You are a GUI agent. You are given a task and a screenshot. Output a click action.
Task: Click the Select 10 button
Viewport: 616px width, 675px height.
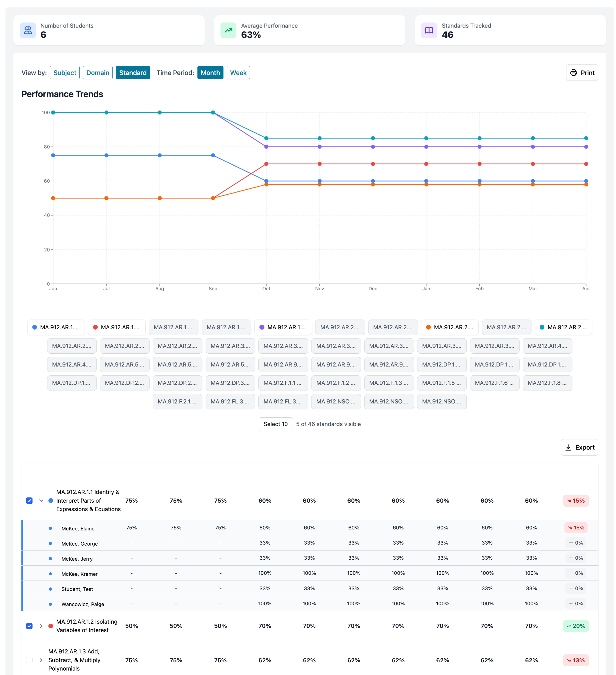click(275, 424)
